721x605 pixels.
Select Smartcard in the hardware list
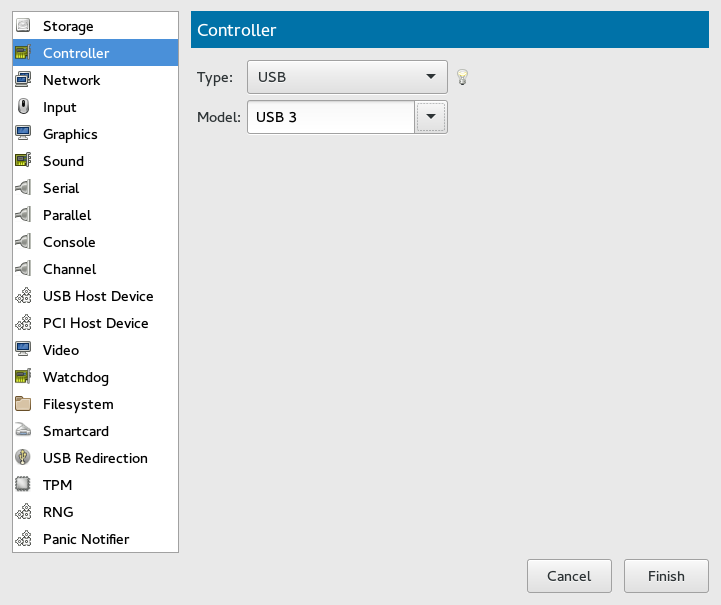click(x=75, y=431)
